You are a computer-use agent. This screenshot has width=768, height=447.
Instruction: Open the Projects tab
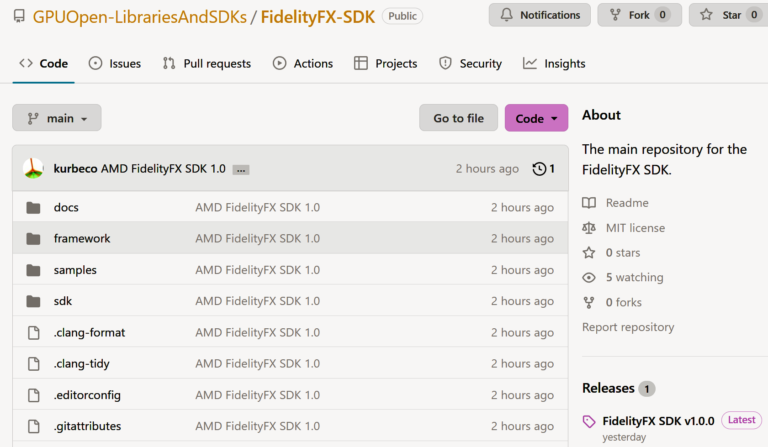(385, 64)
